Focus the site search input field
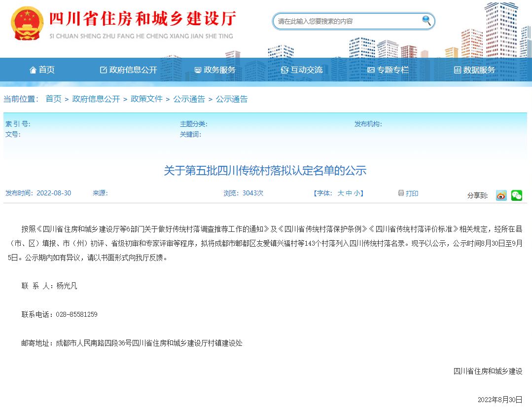532x411 pixels. pos(345,21)
